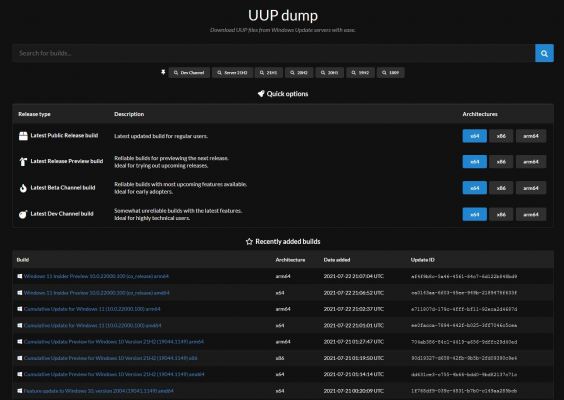
Task: Click the Update ID column header
Action: (423, 260)
